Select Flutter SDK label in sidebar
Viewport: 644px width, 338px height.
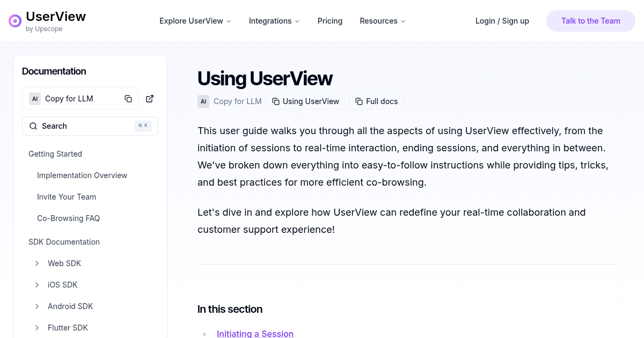tap(68, 328)
